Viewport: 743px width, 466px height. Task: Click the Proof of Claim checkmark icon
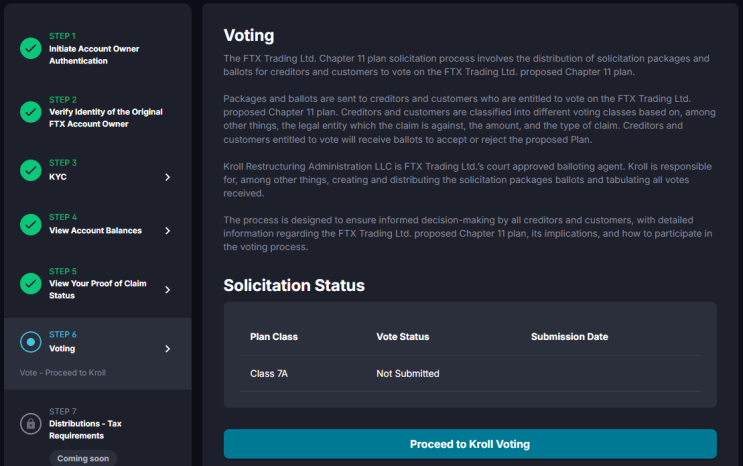tap(30, 283)
